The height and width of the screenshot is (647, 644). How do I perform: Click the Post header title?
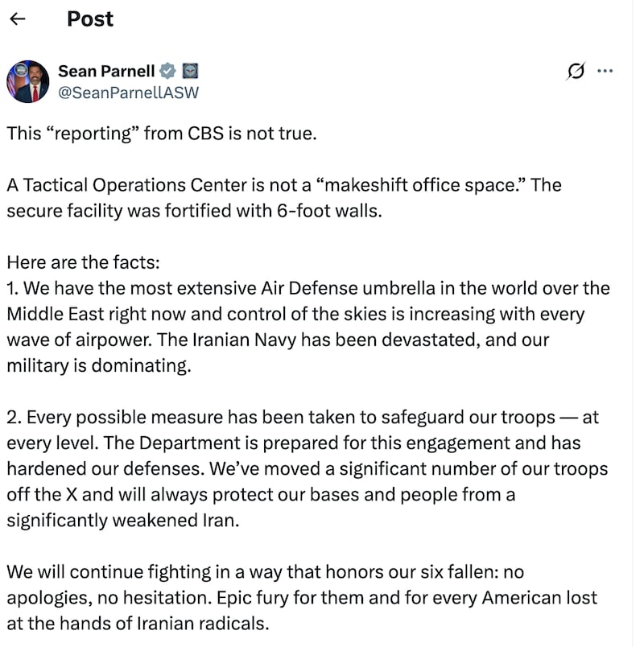(x=89, y=19)
